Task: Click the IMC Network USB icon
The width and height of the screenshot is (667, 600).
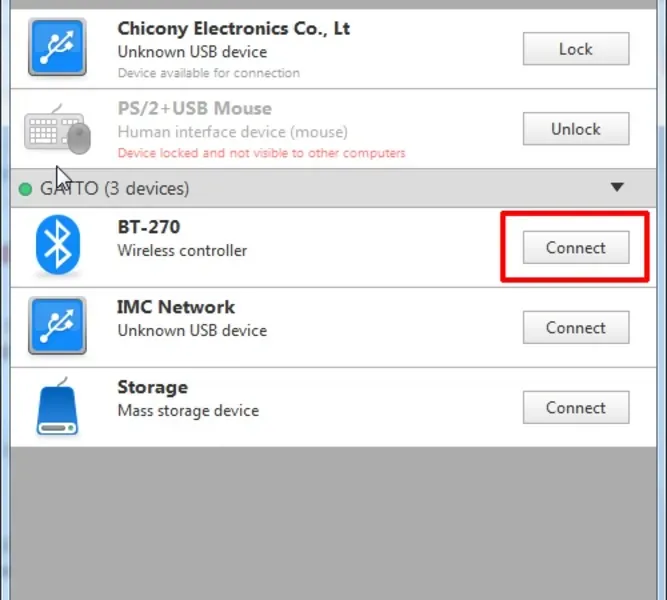Action: tap(58, 327)
